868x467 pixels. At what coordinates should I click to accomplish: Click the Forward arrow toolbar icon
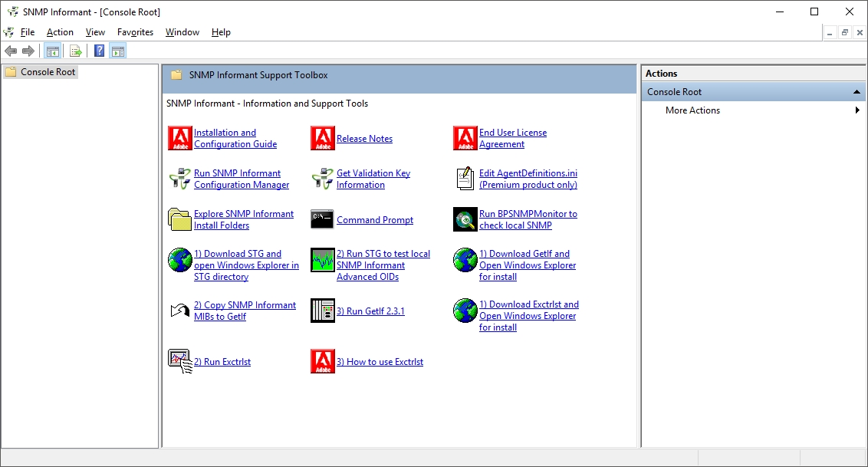pyautogui.click(x=28, y=51)
